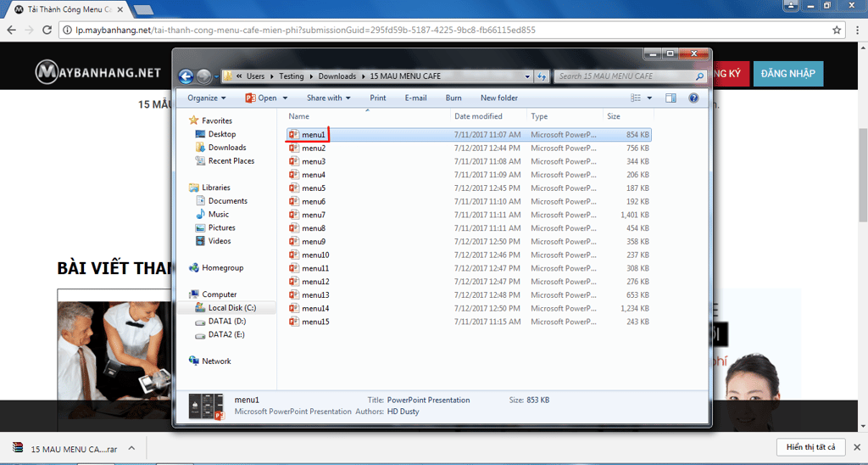868x465 pixels.
Task: Select Favorites in the navigation pane
Action: 217,120
